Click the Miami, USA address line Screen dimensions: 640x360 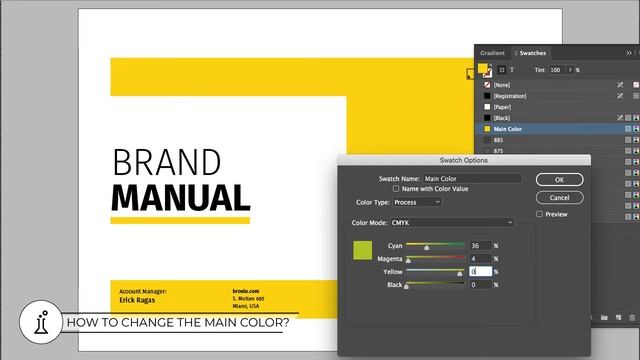[x=246, y=306]
